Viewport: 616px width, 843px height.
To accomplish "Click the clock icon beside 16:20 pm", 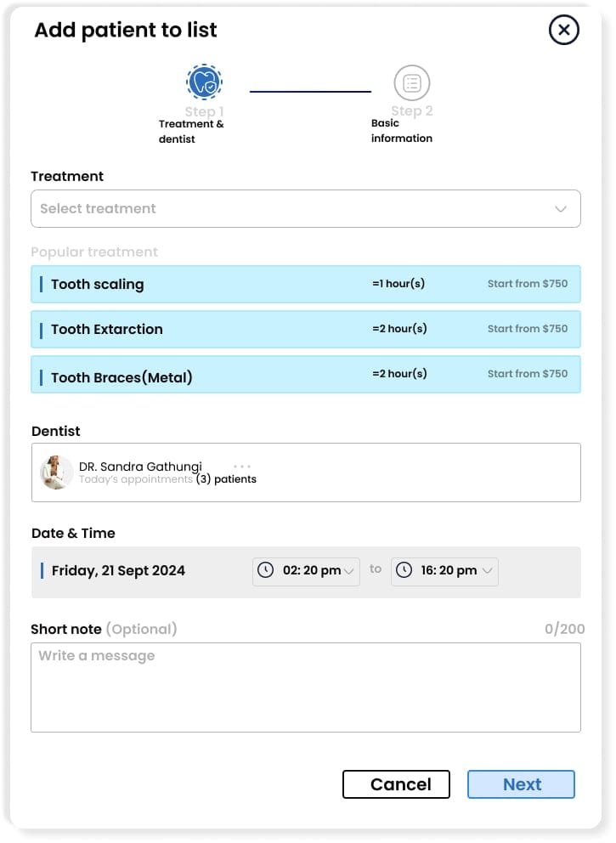I will (x=404, y=570).
